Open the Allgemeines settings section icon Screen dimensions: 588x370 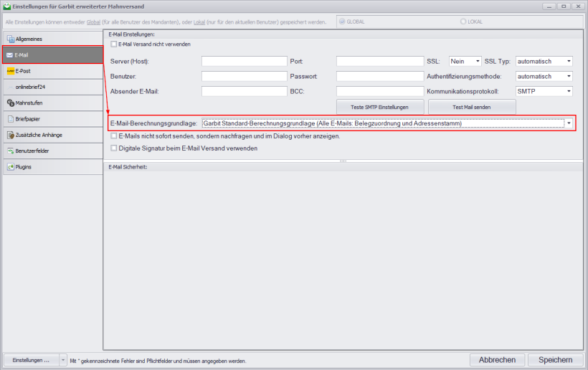[10, 39]
